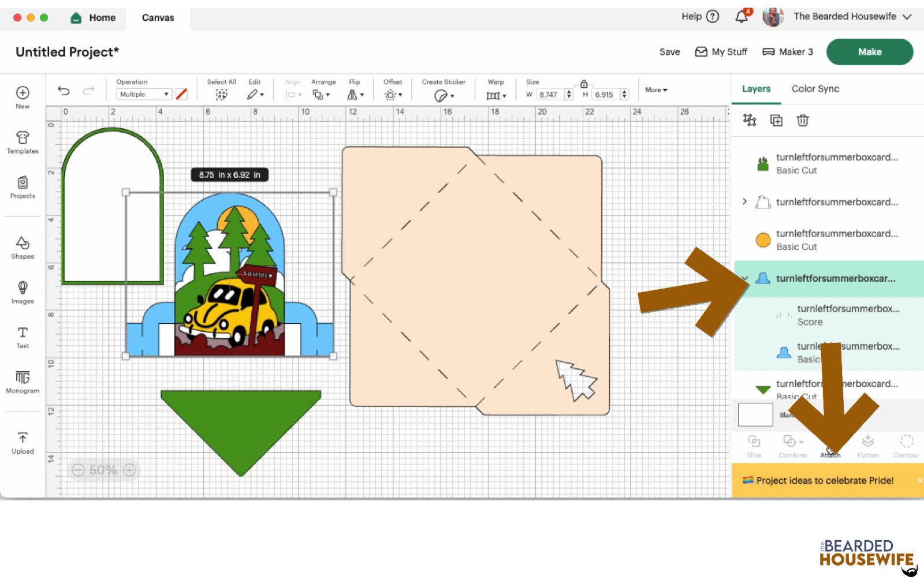Open The Bearded Housewife account menu
Screen dimensions: 924x587
837,16
